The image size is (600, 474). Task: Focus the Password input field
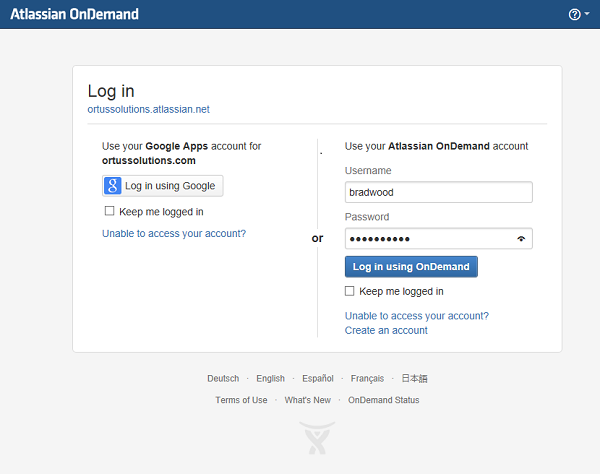428,239
